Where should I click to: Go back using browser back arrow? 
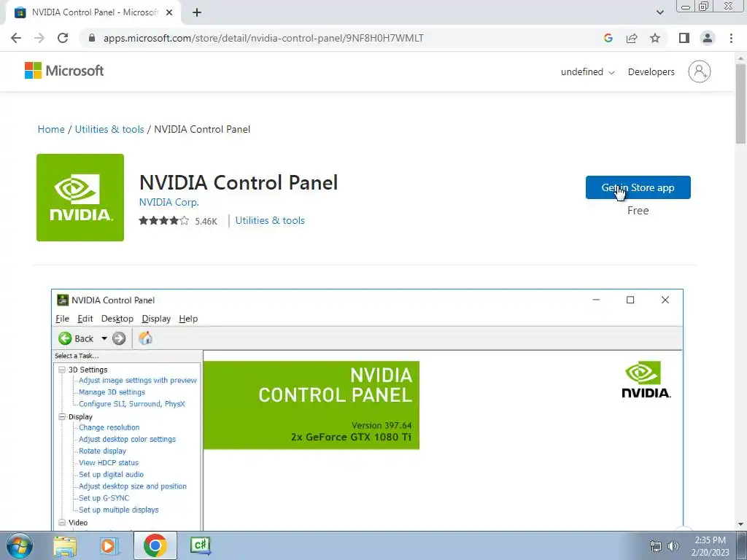(x=16, y=38)
